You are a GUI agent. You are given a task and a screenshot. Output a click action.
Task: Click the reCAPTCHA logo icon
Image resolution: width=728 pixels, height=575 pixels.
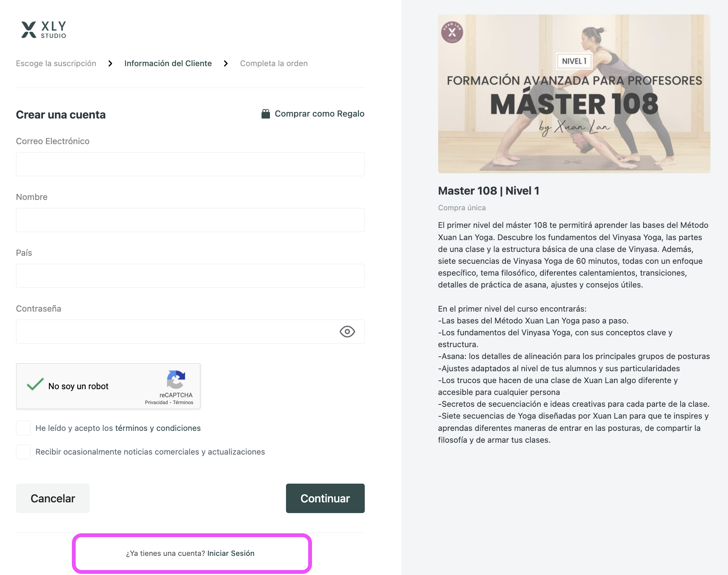point(176,380)
